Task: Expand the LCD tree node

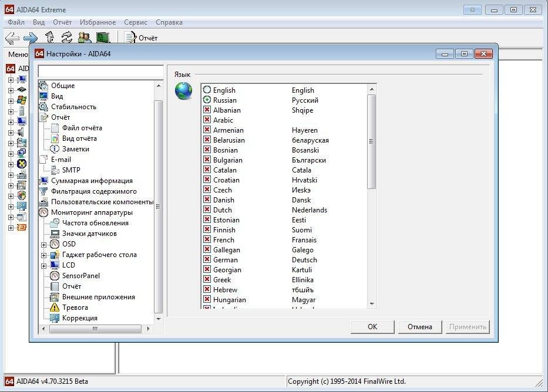Action: click(44, 266)
